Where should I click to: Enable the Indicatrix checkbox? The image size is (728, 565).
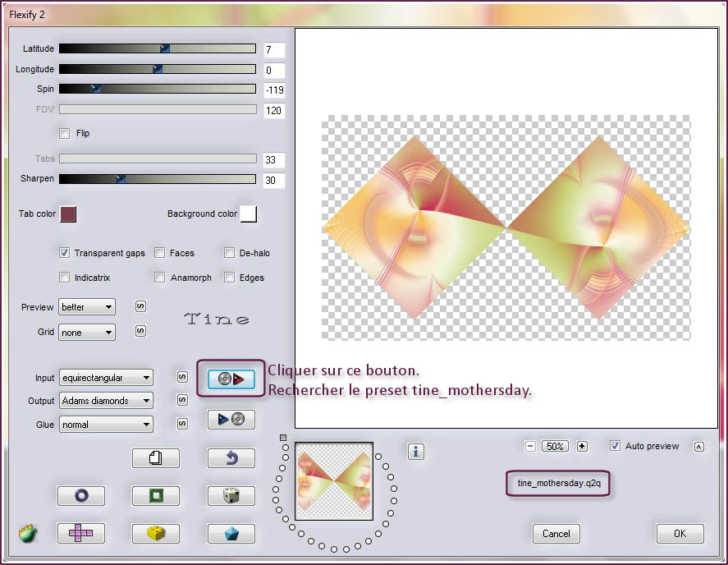(65, 278)
